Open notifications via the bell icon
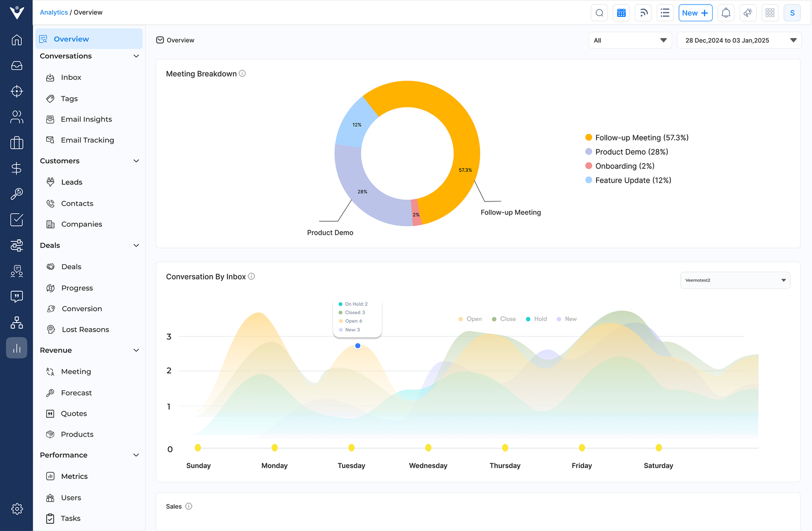The width and height of the screenshot is (812, 531). pos(726,13)
